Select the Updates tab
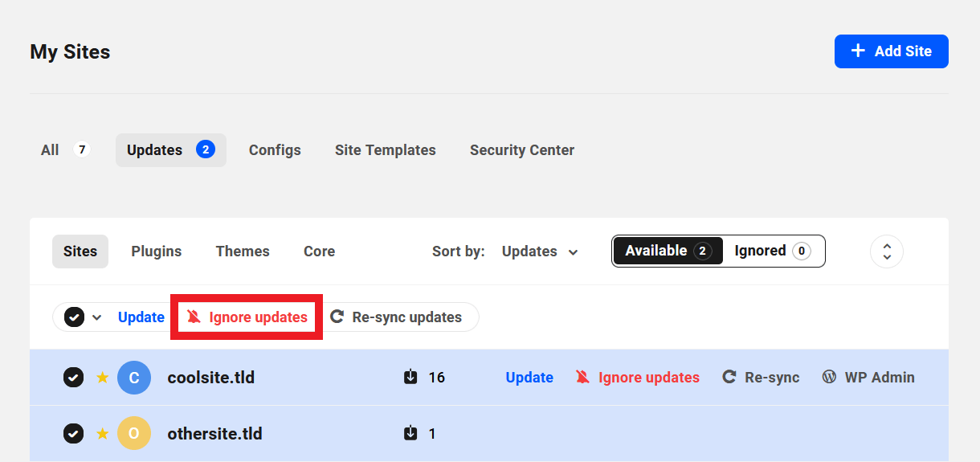The height and width of the screenshot is (462, 980). point(171,150)
